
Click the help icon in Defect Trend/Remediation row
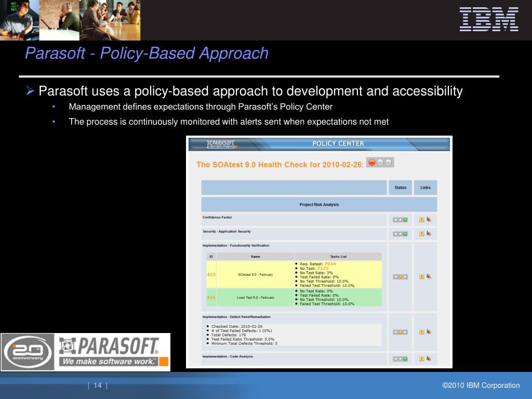click(x=421, y=332)
